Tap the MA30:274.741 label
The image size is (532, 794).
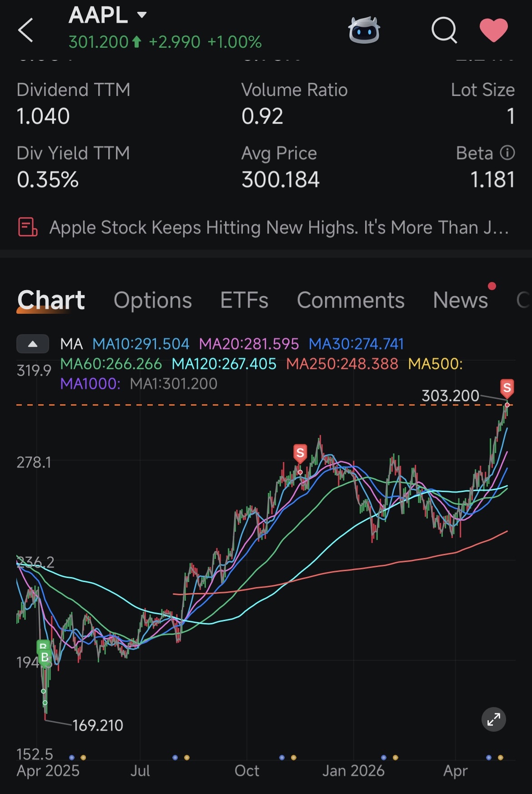tap(356, 344)
